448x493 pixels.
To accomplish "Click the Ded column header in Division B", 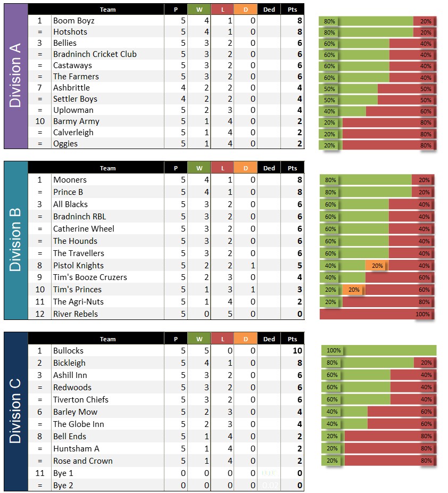I will coord(269,168).
